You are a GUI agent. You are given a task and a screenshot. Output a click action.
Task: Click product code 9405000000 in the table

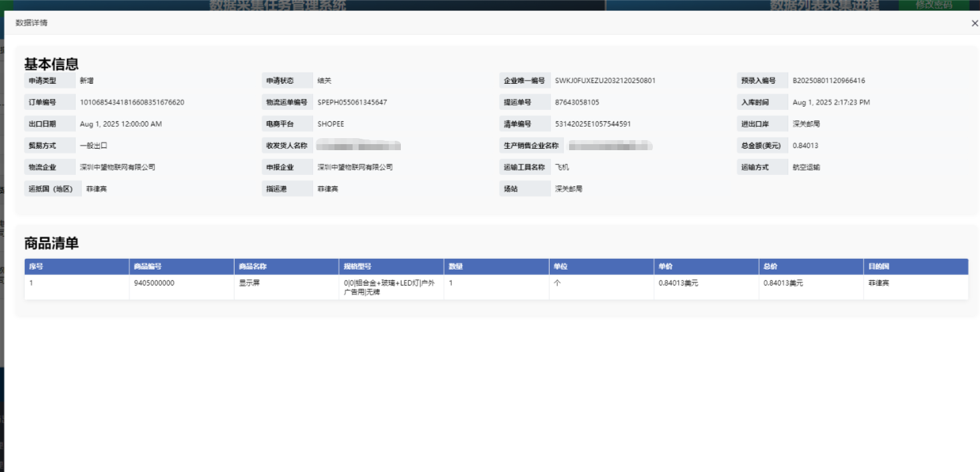[154, 283]
